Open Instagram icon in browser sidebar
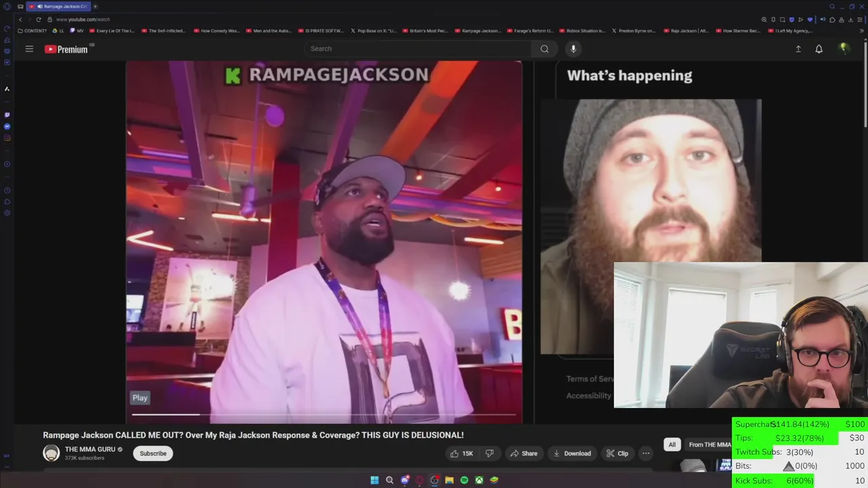 (7, 138)
